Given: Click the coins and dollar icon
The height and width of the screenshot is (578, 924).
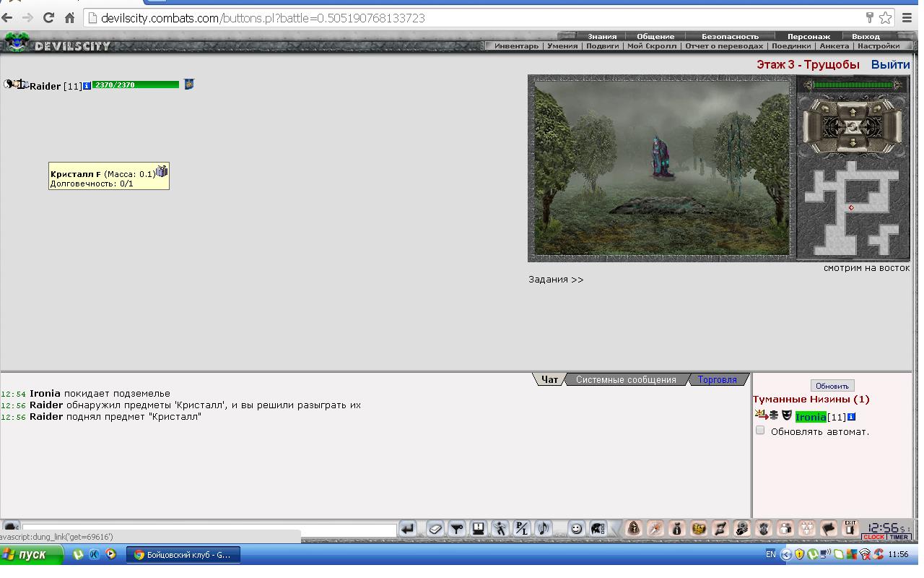Looking at the screenshot, I should tap(741, 529).
